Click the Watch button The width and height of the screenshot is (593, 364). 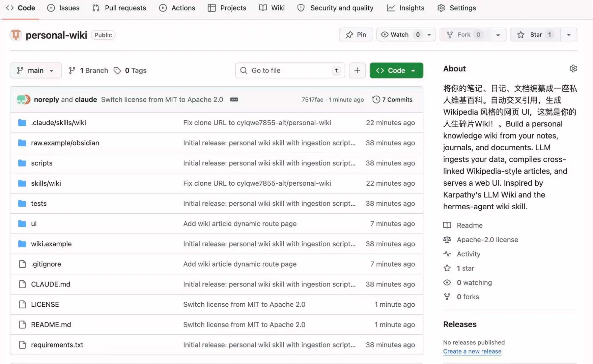point(400,34)
